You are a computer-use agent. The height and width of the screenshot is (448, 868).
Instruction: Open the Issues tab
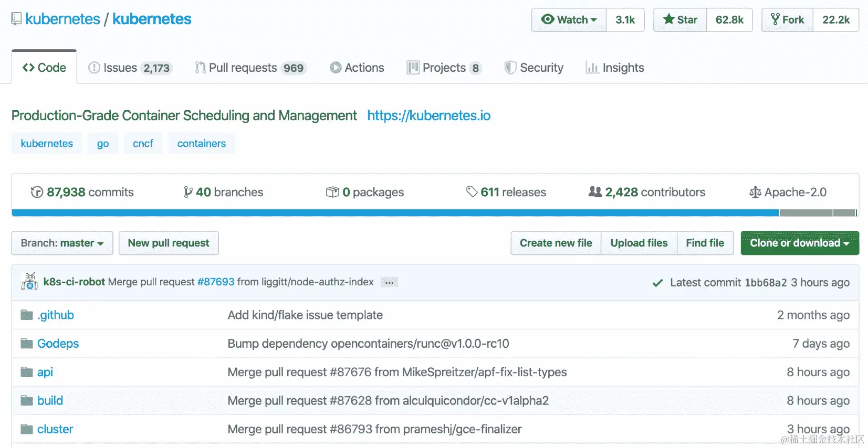130,68
